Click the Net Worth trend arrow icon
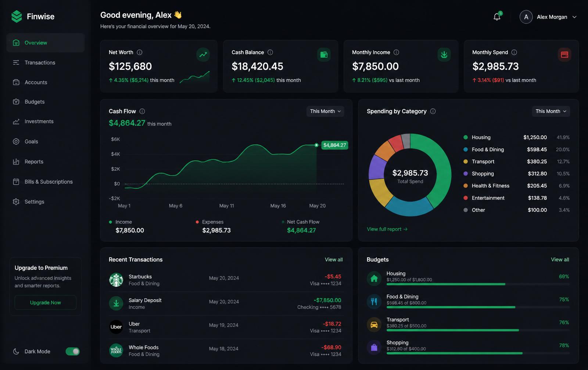 [203, 55]
